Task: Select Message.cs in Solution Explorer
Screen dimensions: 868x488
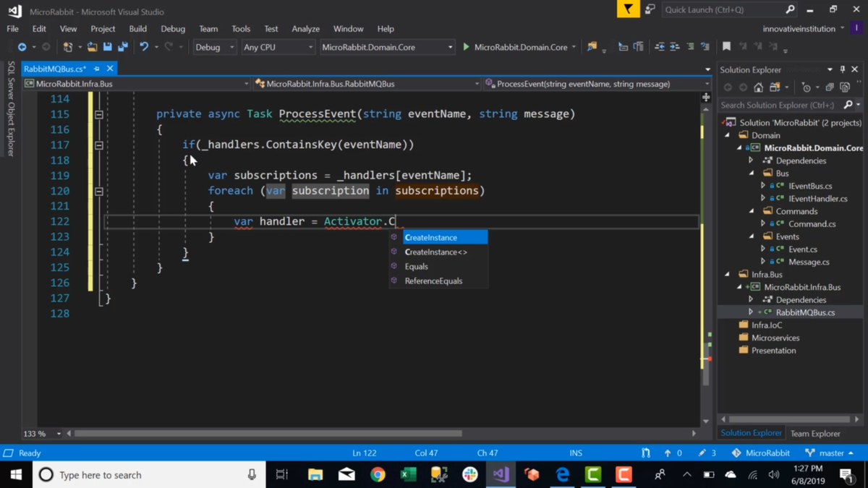Action: point(809,262)
